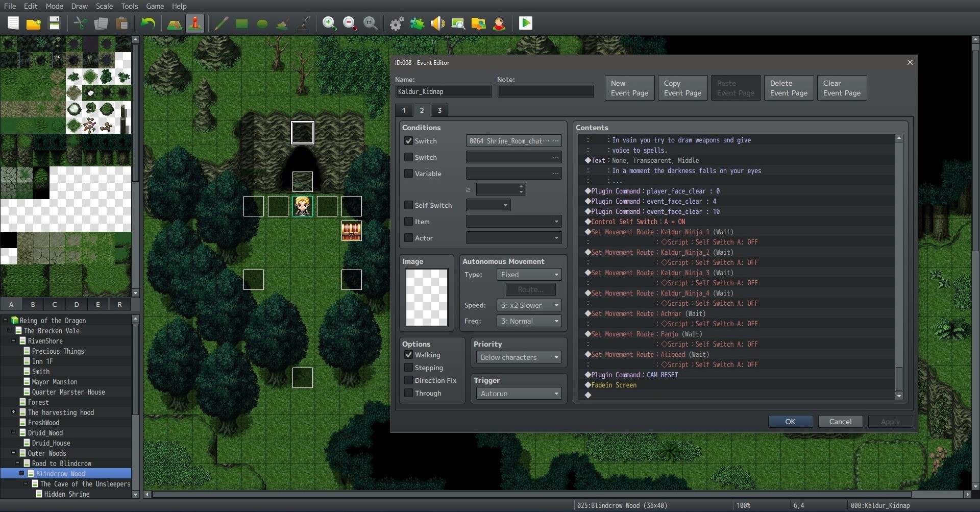Open the Sound Test speaker icon
The height and width of the screenshot is (512, 980).
[x=437, y=23]
